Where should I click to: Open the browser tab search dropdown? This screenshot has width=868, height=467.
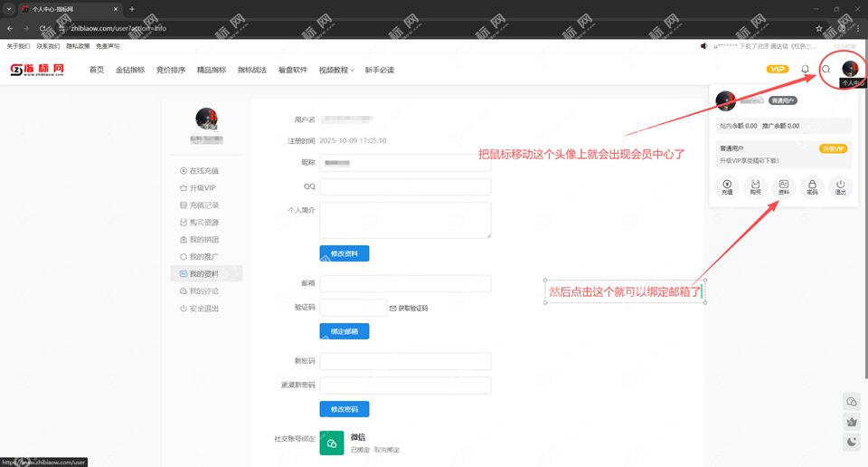click(9, 8)
